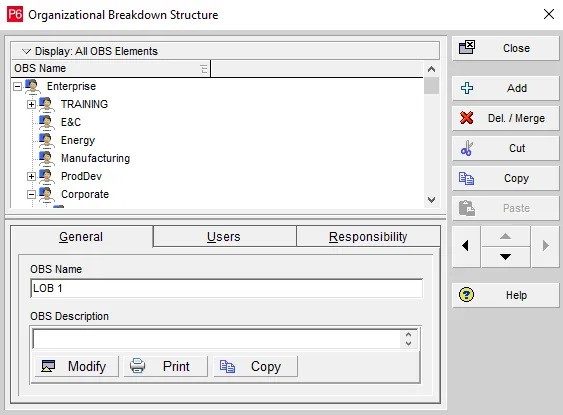Copy the OBS description text
Image resolution: width=563 pixels, height=415 pixels.
click(x=255, y=367)
